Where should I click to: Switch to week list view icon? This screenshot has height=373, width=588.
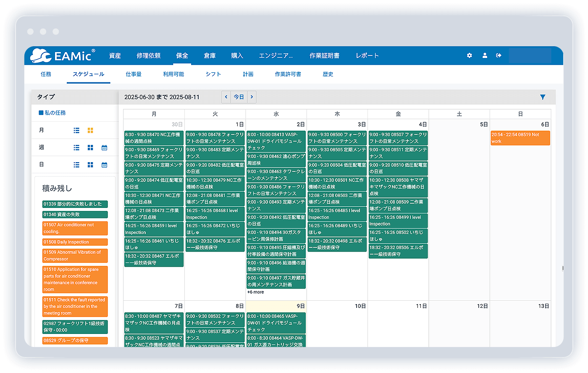tap(76, 147)
